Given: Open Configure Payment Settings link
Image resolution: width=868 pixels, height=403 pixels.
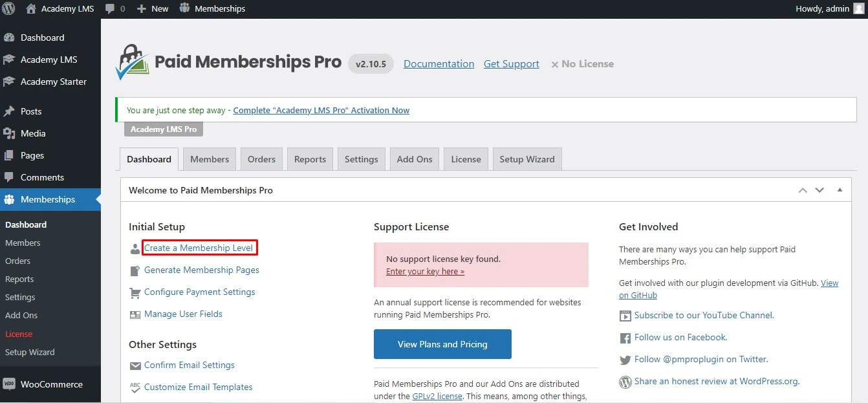Looking at the screenshot, I should click(199, 292).
